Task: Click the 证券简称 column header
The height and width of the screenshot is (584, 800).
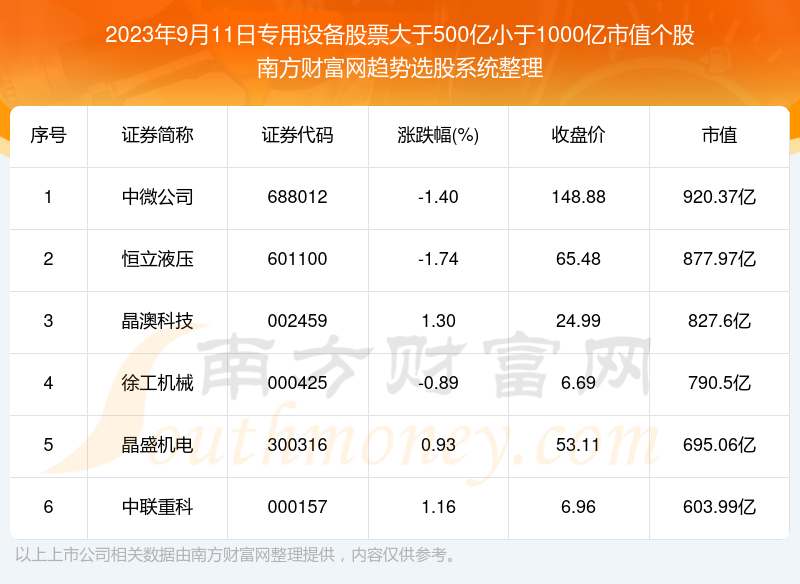Action: pyautogui.click(x=157, y=136)
